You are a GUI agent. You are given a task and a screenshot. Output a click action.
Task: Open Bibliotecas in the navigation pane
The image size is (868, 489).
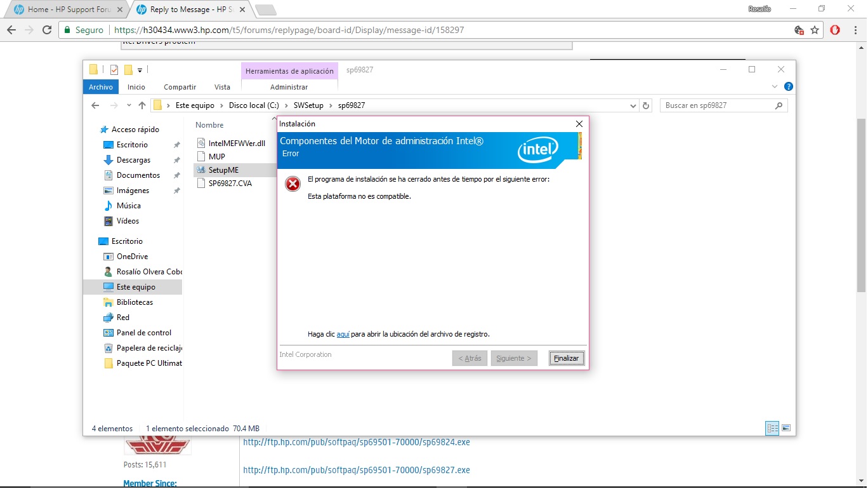point(135,302)
